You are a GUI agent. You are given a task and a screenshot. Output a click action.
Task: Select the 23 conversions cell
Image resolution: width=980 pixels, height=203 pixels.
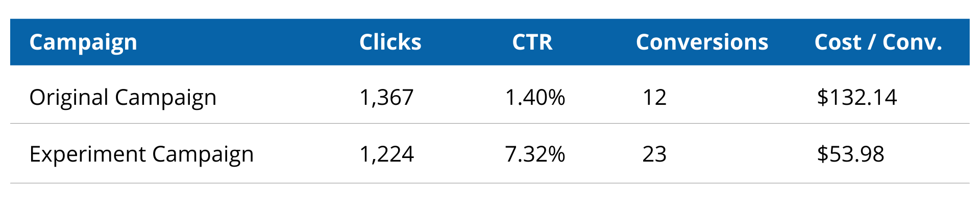(654, 154)
